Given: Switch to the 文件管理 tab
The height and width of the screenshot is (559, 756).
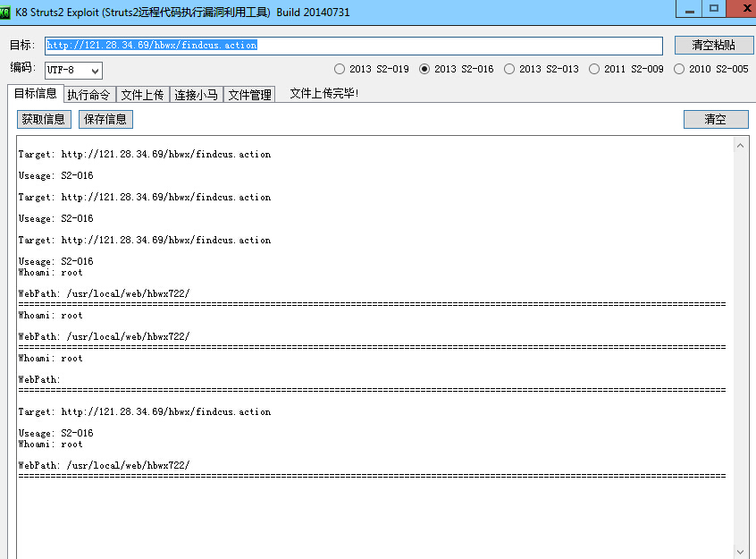Looking at the screenshot, I should [x=249, y=95].
